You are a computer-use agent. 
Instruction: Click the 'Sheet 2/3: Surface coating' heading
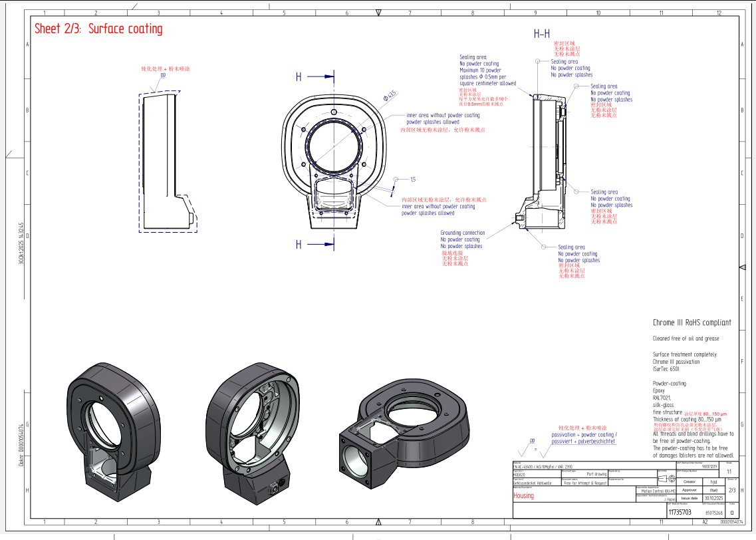pyautogui.click(x=98, y=29)
